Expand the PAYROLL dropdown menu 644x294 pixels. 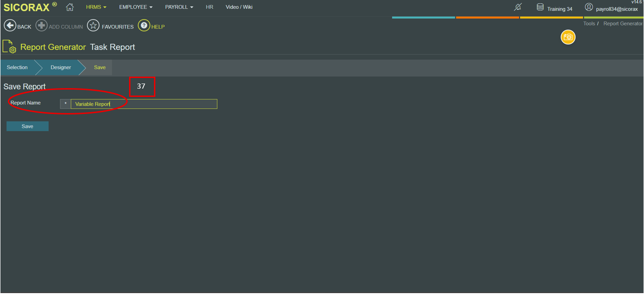coord(179,7)
